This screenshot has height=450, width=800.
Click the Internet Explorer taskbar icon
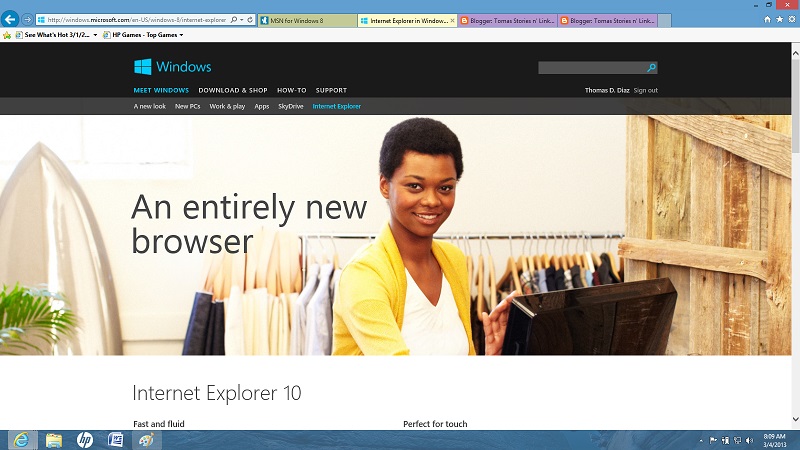tap(21, 440)
